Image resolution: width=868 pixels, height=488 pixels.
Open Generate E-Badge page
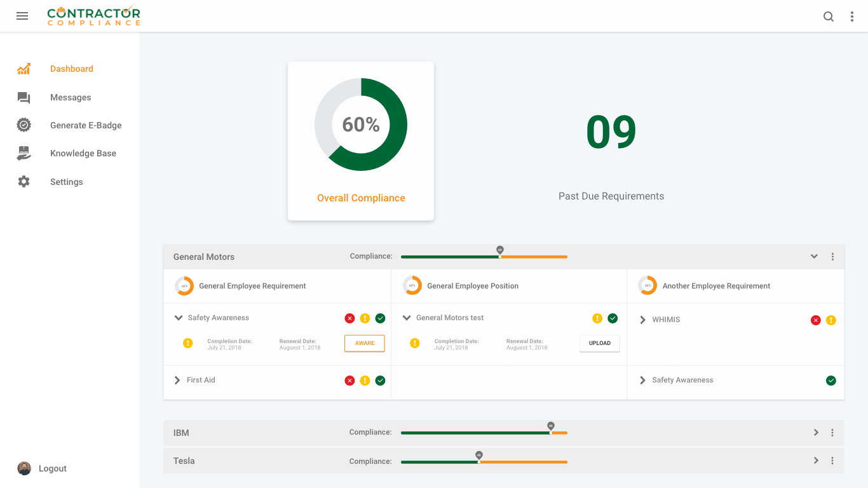[86, 125]
